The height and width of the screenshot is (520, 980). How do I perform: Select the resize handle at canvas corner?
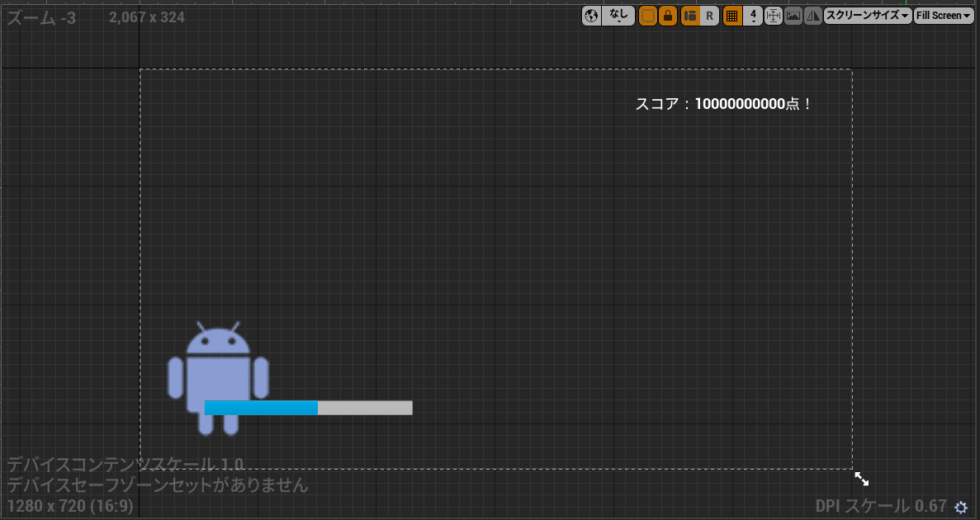[x=862, y=479]
